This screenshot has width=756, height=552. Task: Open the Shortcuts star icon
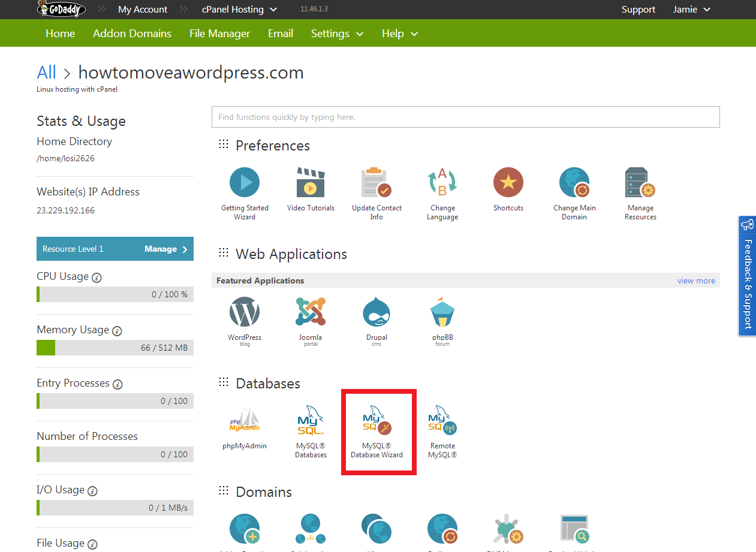pyautogui.click(x=508, y=182)
